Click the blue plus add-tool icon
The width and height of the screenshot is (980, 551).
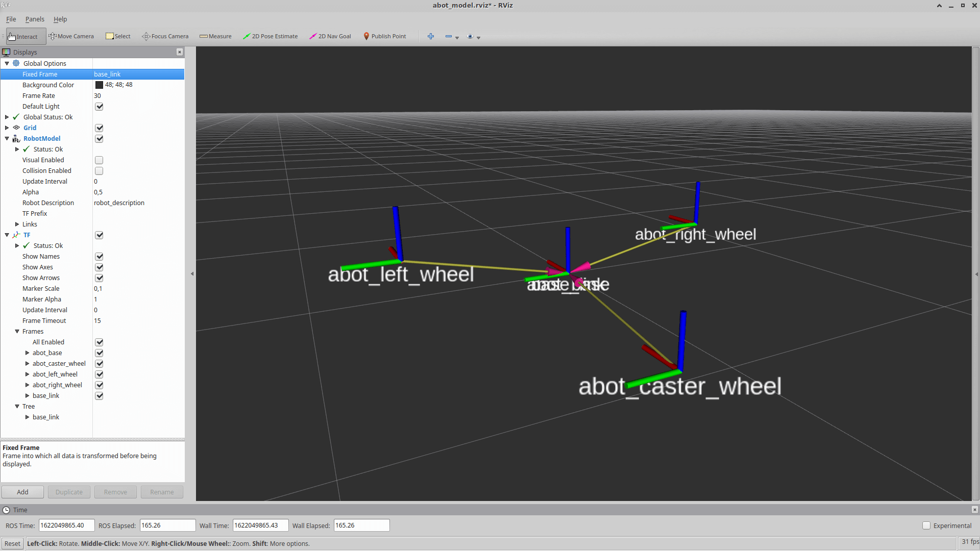tap(431, 36)
